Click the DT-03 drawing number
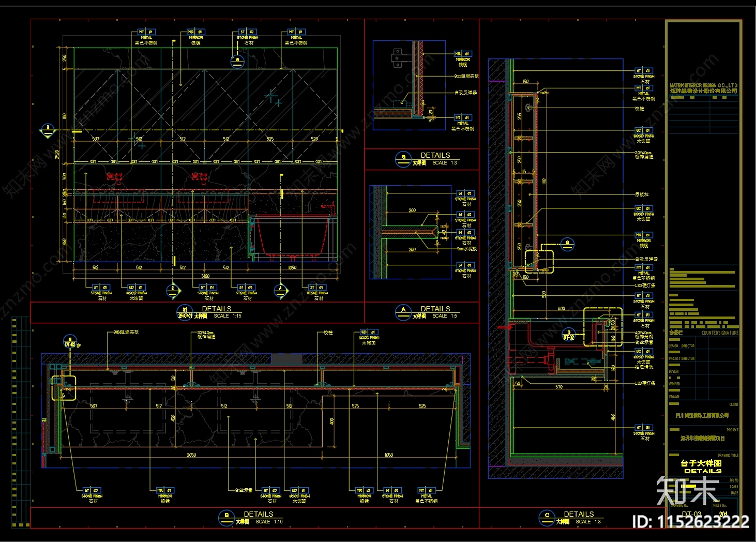Screen dimensions: 756x542 coord(691,515)
